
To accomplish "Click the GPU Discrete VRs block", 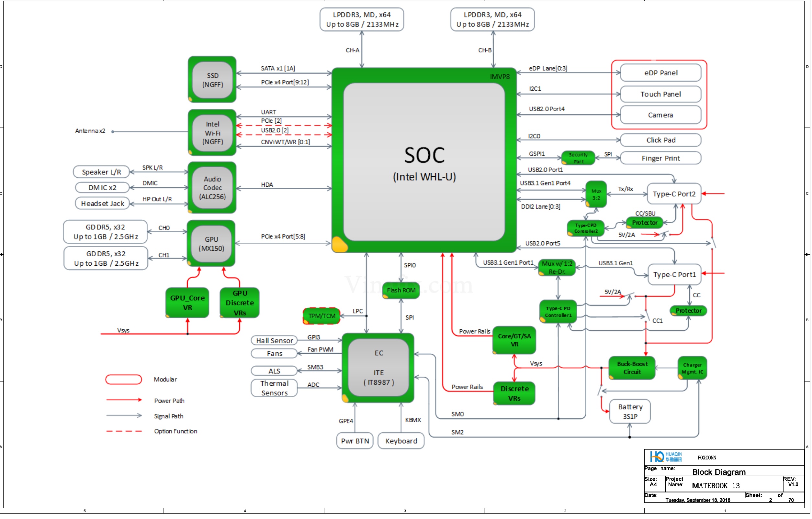I will [240, 303].
